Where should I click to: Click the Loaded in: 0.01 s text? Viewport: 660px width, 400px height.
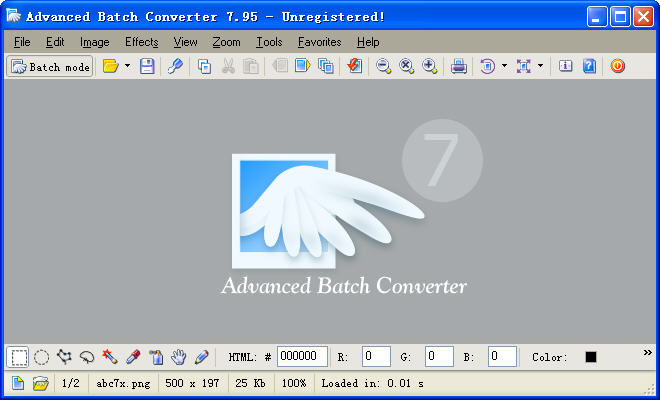(373, 383)
